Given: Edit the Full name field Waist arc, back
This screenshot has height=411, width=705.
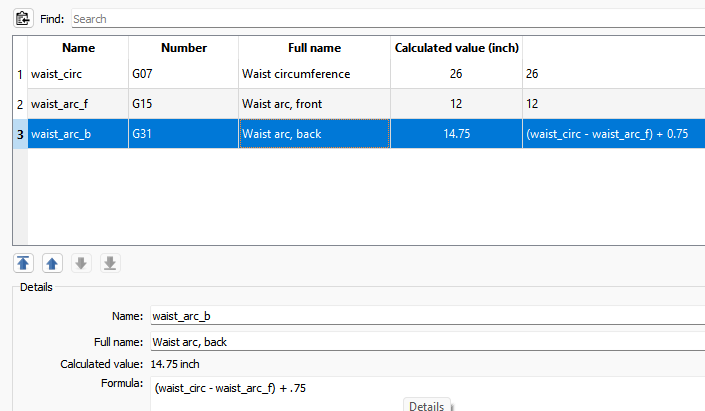Looking at the screenshot, I should pos(428,342).
